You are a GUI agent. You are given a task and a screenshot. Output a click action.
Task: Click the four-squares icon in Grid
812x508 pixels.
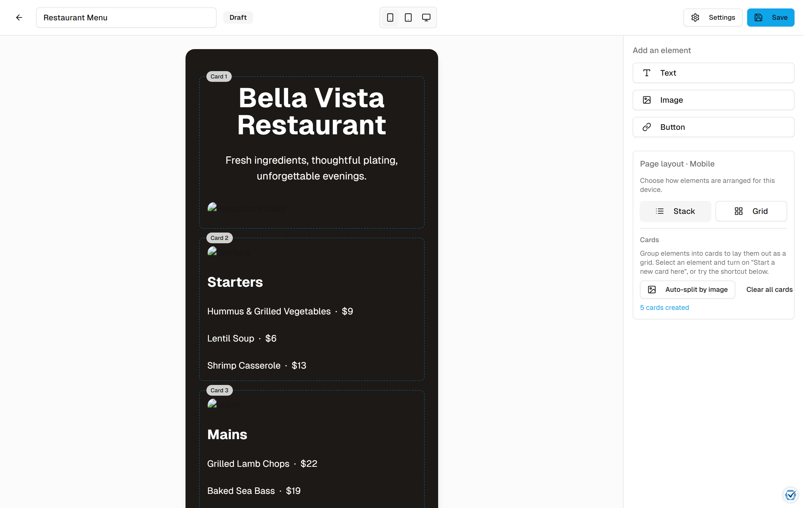(738, 211)
